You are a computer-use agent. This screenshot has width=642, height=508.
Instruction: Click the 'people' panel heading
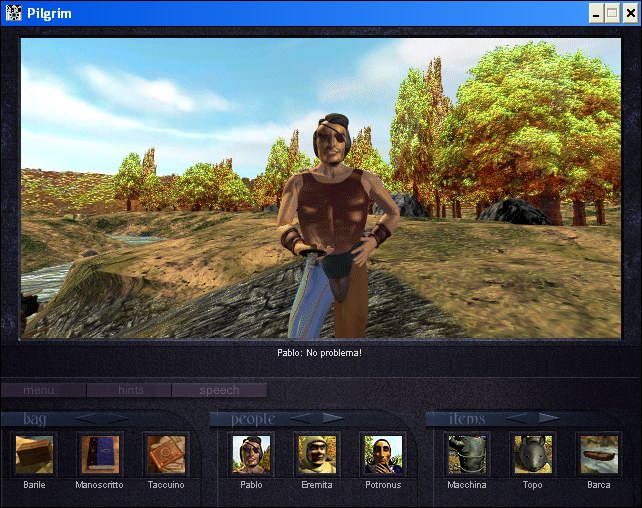253,419
